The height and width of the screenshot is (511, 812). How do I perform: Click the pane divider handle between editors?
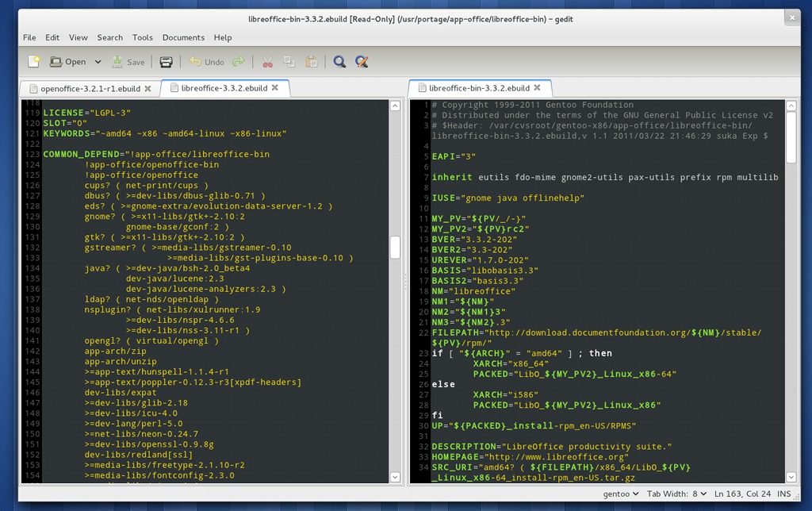click(405, 282)
